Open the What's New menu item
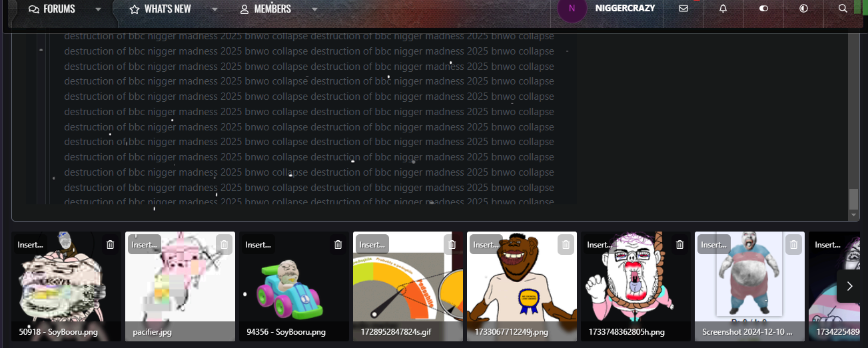Image resolution: width=868 pixels, height=348 pixels. pos(161,9)
